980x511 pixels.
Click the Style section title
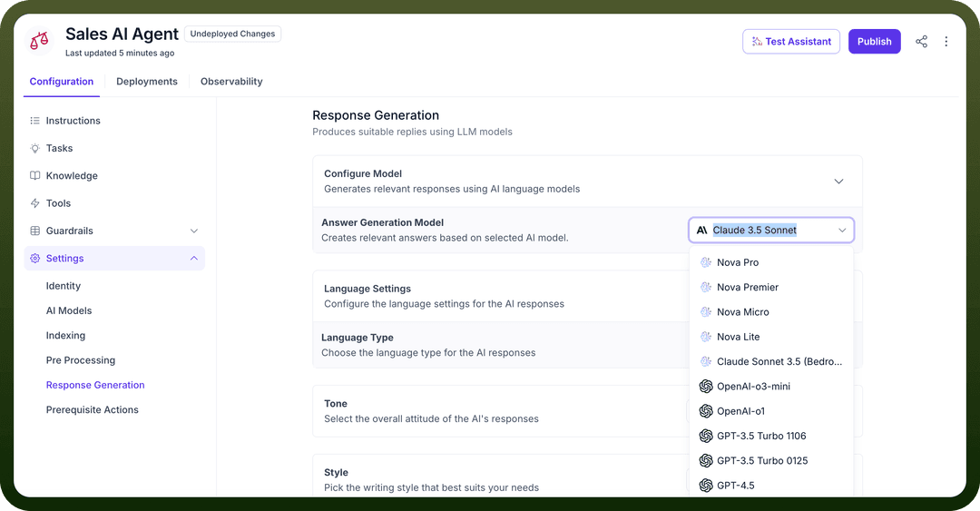pyautogui.click(x=337, y=472)
